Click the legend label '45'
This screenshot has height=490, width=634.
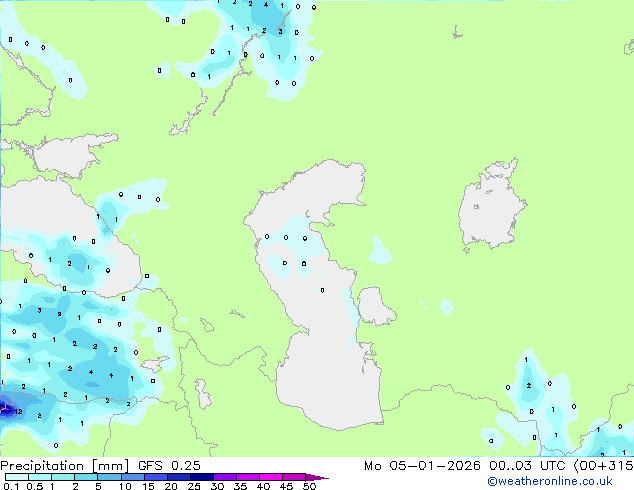coord(286,486)
